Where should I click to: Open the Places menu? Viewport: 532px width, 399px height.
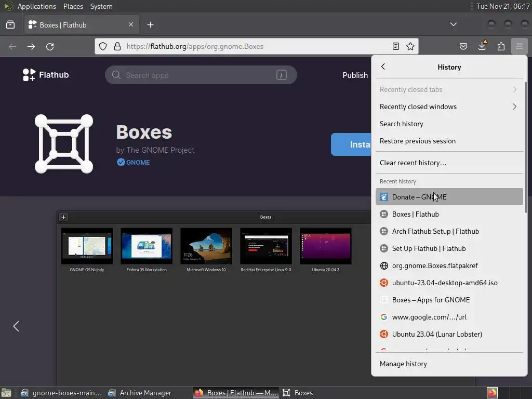coord(73,6)
